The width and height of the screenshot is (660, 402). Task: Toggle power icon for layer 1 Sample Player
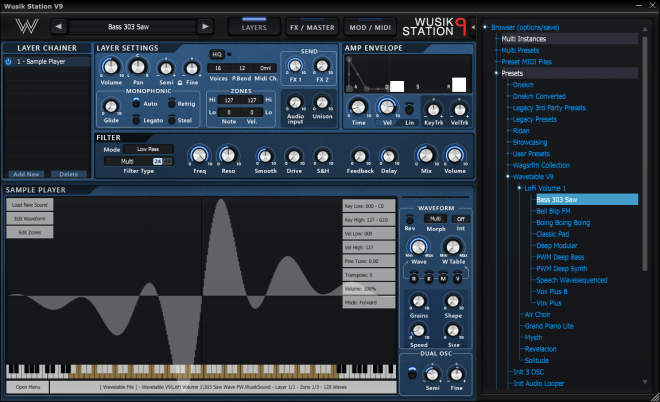[8, 61]
